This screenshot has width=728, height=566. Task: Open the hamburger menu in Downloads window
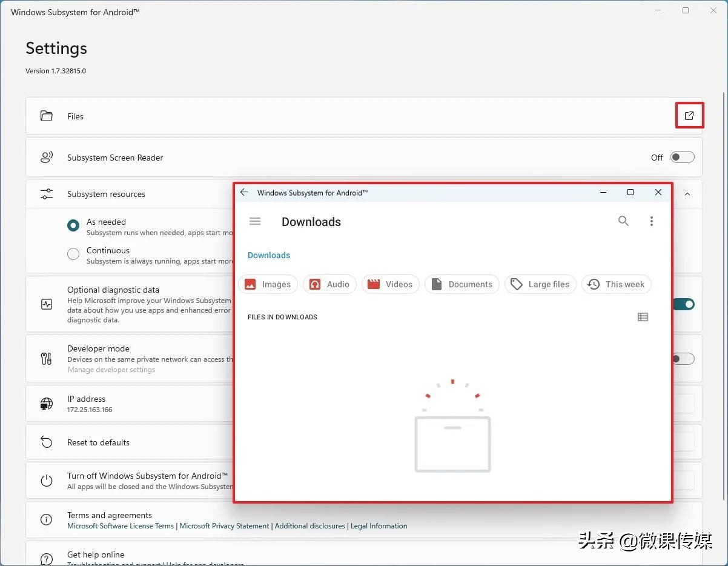click(255, 222)
